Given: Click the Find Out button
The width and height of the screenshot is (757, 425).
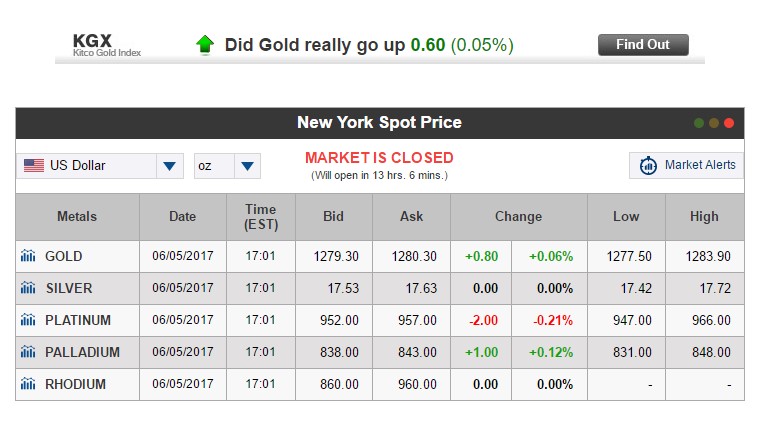Looking at the screenshot, I should (x=643, y=45).
